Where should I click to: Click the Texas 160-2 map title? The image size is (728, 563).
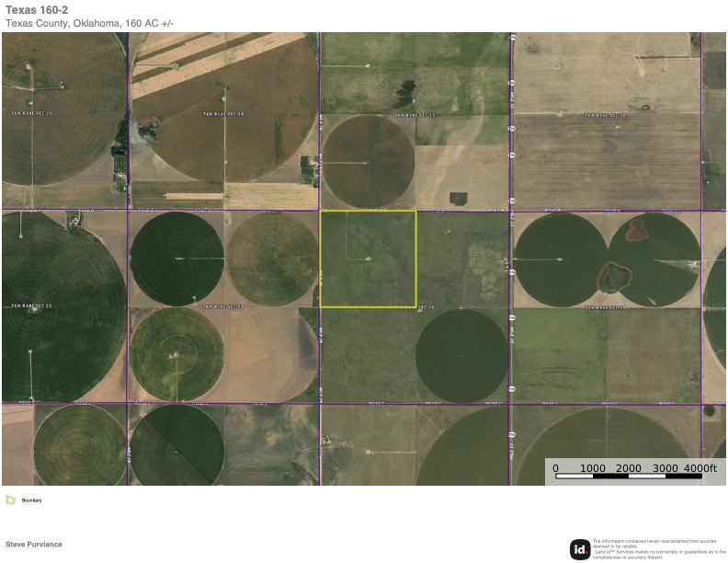point(35,9)
